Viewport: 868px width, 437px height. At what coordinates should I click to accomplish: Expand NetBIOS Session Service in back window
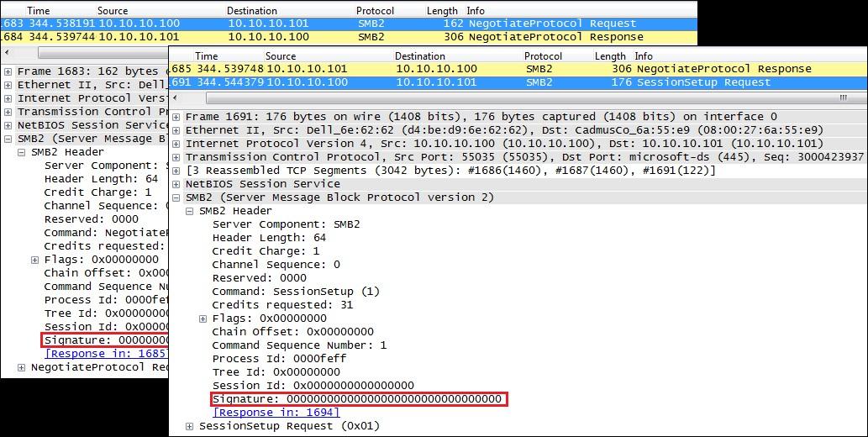point(8,125)
